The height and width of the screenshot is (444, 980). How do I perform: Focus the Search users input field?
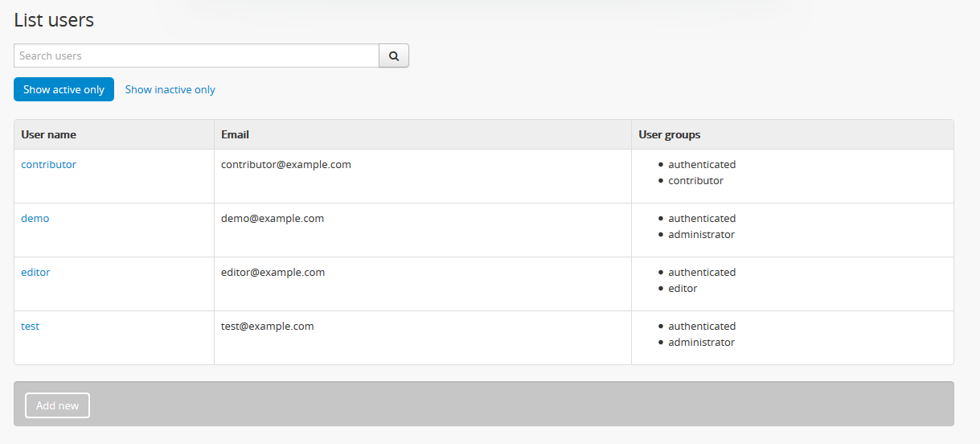point(196,56)
